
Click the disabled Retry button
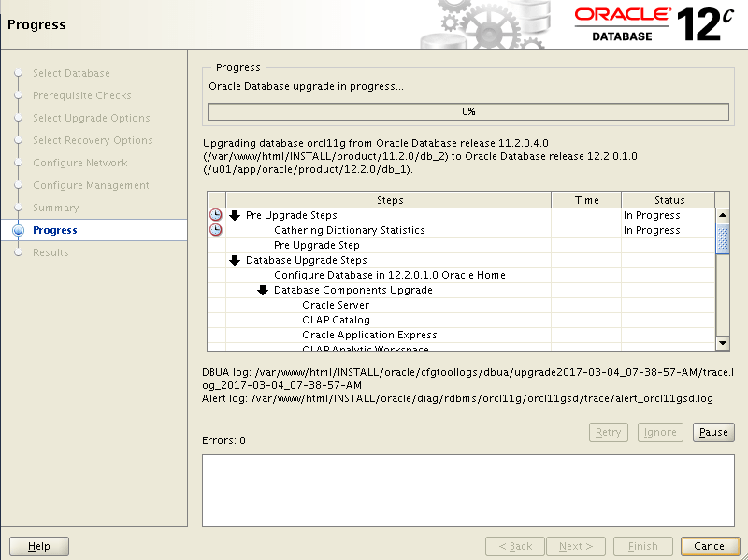point(609,432)
